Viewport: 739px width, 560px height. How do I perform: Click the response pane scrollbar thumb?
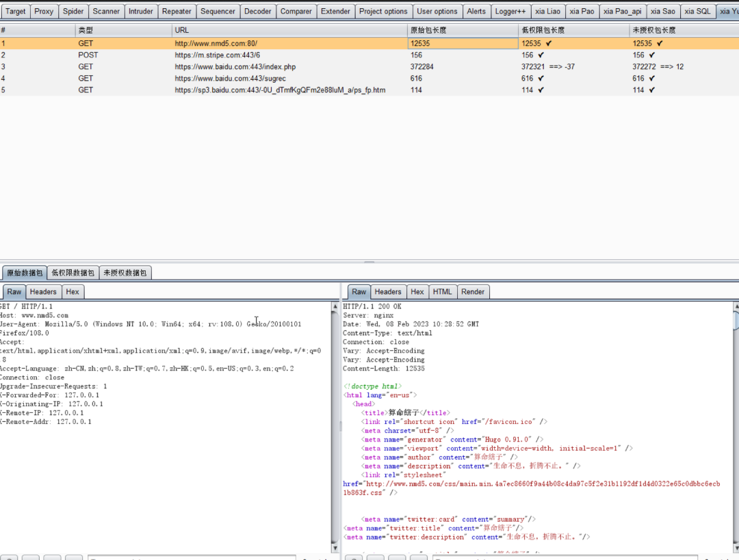point(736,320)
